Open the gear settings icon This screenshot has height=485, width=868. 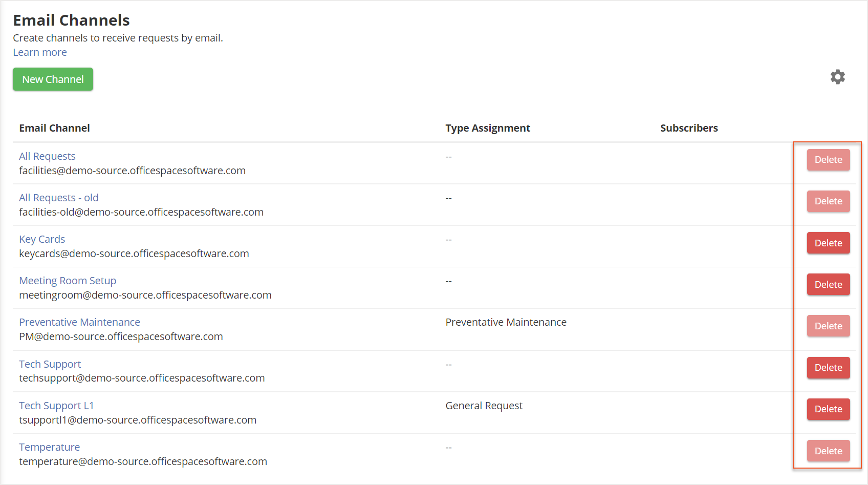tap(837, 77)
